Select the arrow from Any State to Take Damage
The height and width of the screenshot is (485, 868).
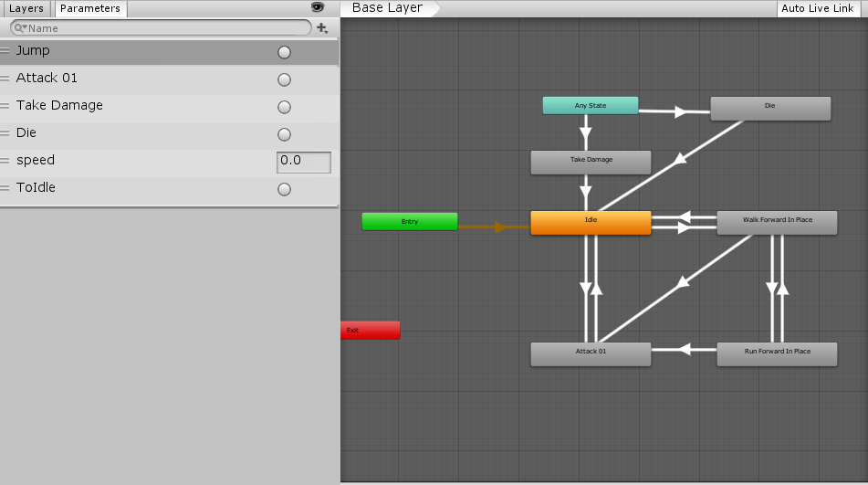tap(585, 134)
